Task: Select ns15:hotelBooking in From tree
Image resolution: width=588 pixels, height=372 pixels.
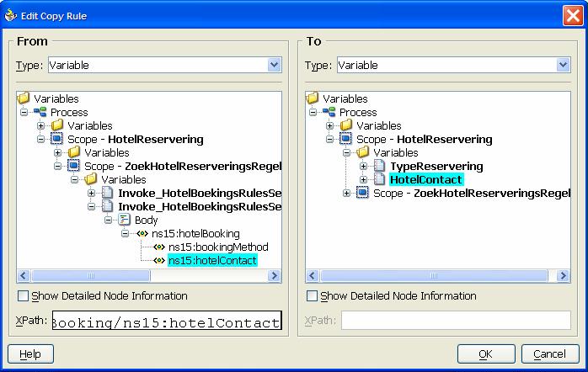Action: click(195, 233)
